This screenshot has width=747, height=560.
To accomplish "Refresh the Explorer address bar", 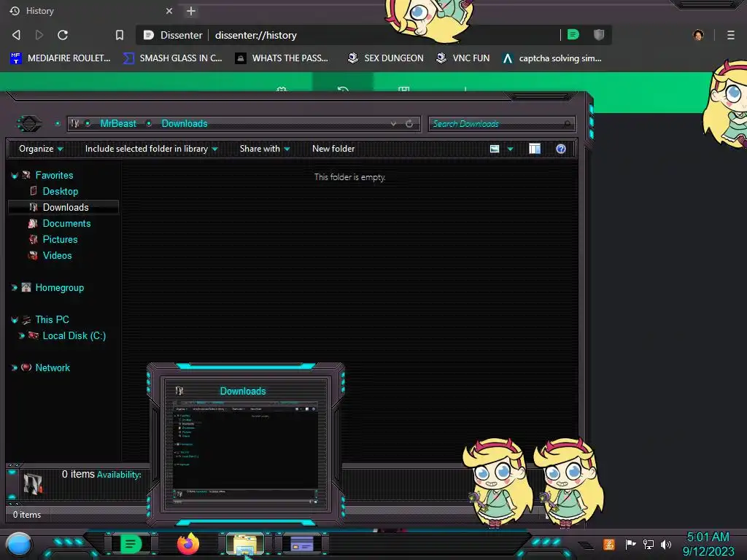I will (409, 124).
